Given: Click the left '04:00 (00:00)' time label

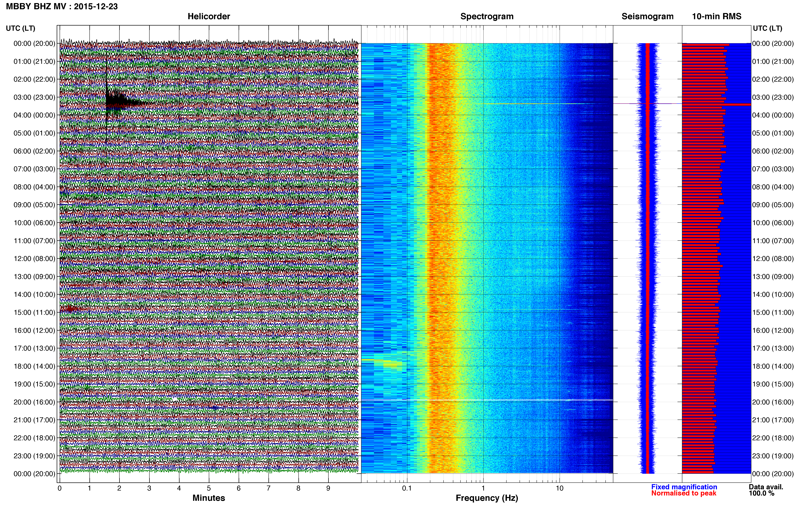Looking at the screenshot, I should coord(34,115).
